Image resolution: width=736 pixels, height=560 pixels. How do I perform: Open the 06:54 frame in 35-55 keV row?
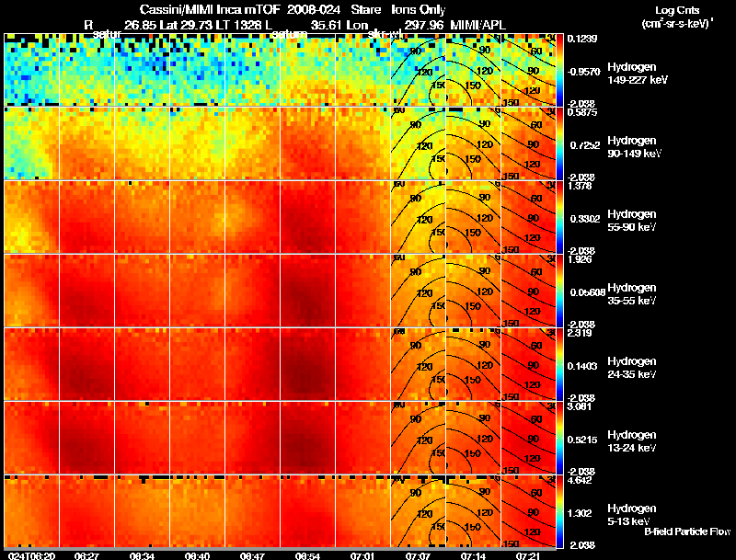click(307, 291)
